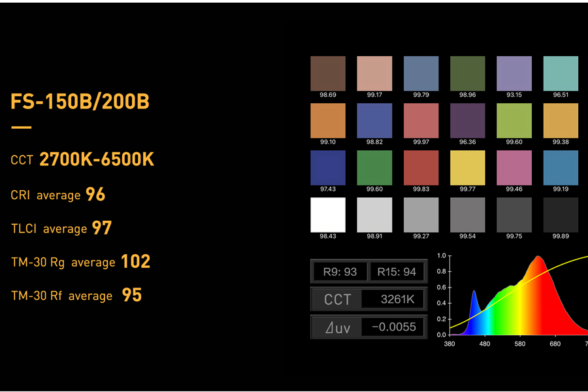Select the dark purple swatch labeled 96.36
This screenshot has width=588, height=392.
coord(468,120)
